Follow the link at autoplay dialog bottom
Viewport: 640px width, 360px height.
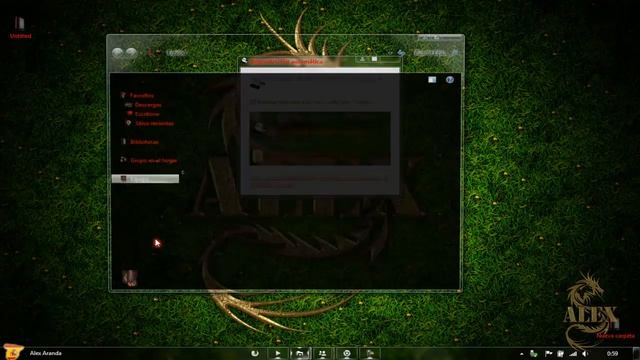pos(318,182)
